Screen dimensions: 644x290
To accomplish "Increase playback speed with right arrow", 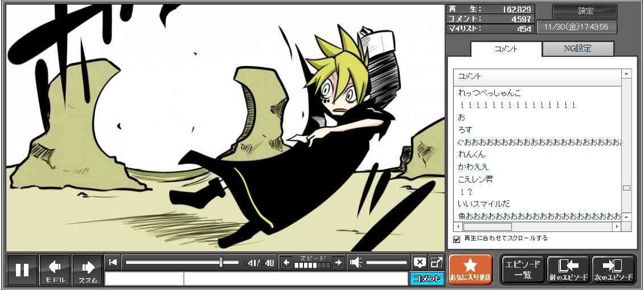I will 338,262.
